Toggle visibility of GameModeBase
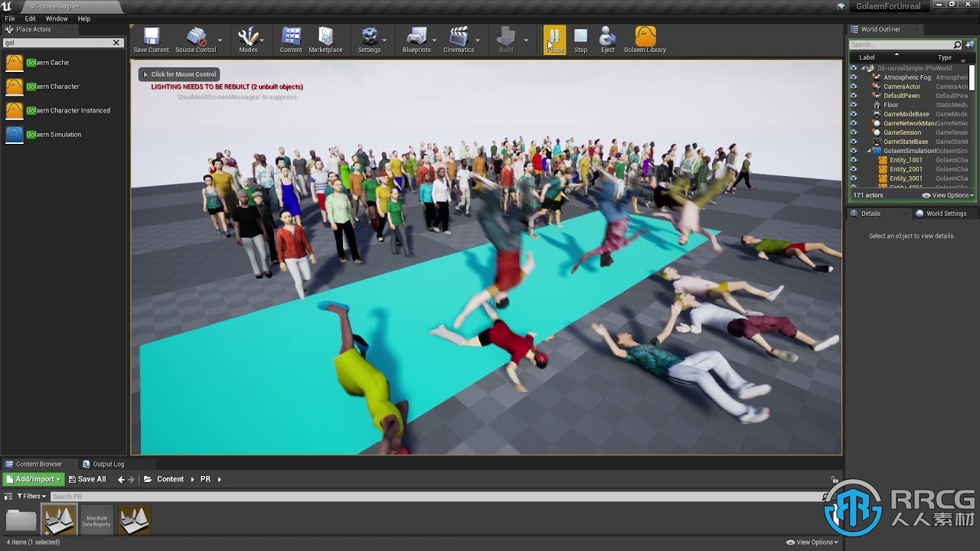Screen dimensions: 980x551 [854, 114]
